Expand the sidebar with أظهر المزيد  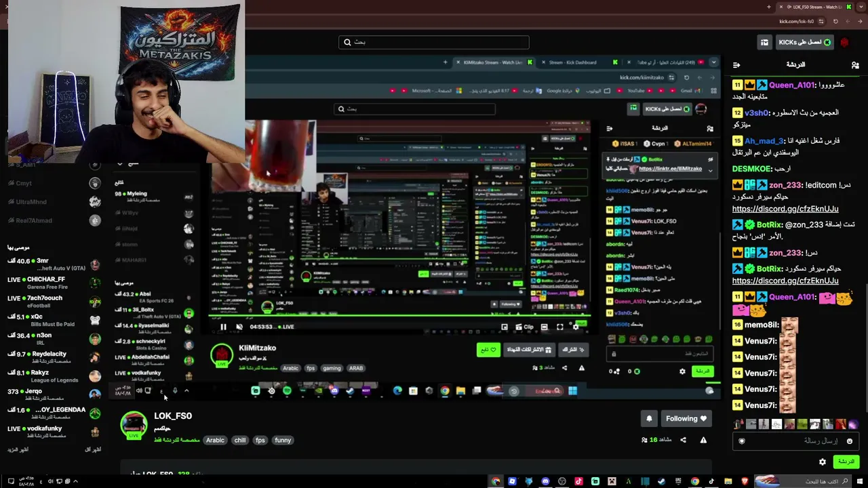pos(18,450)
